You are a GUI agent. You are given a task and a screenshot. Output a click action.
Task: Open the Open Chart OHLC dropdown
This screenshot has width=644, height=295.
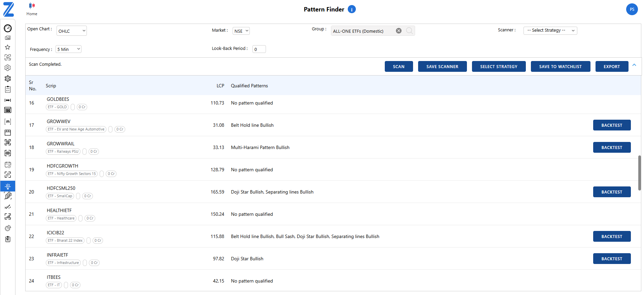(x=72, y=31)
